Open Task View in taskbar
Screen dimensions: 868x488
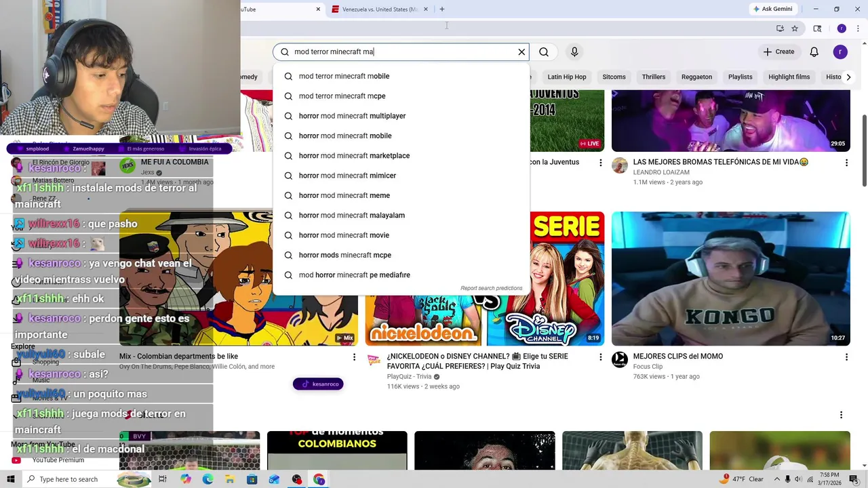pyautogui.click(x=163, y=479)
